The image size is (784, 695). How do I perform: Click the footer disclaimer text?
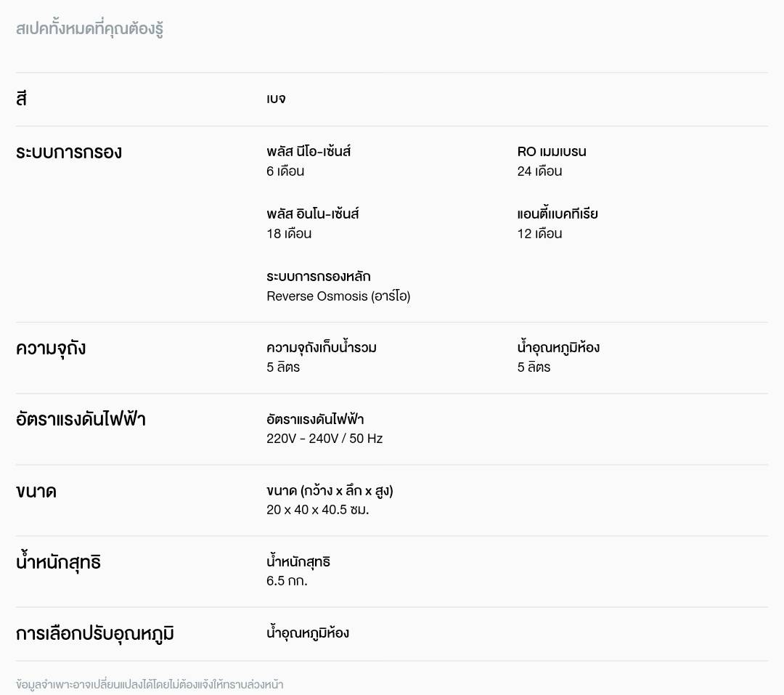pos(150,684)
